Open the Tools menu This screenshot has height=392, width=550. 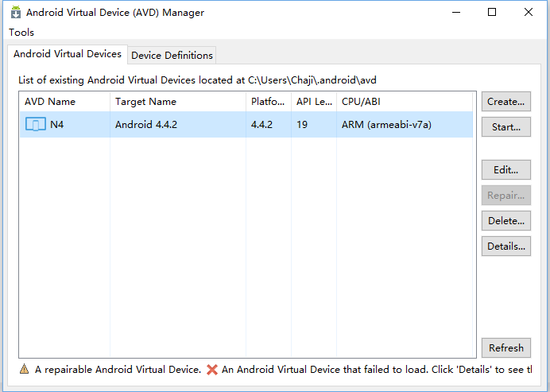21,33
